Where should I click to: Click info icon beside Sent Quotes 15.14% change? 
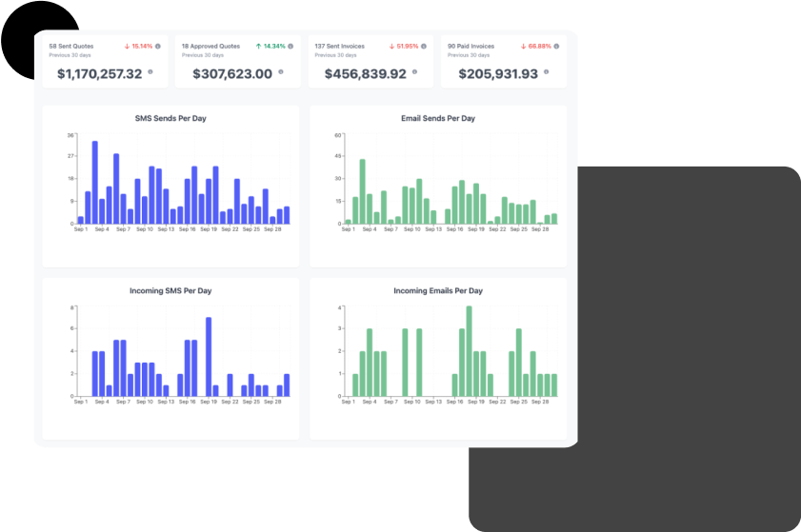158,46
